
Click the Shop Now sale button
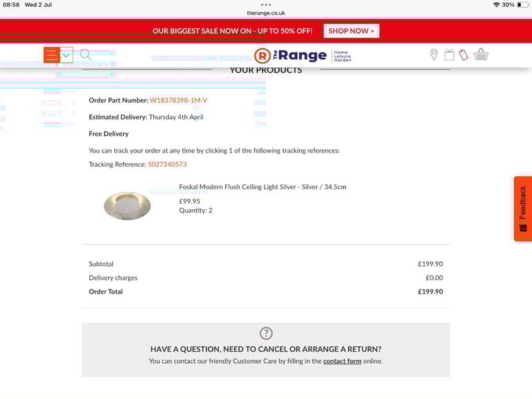[x=351, y=31]
